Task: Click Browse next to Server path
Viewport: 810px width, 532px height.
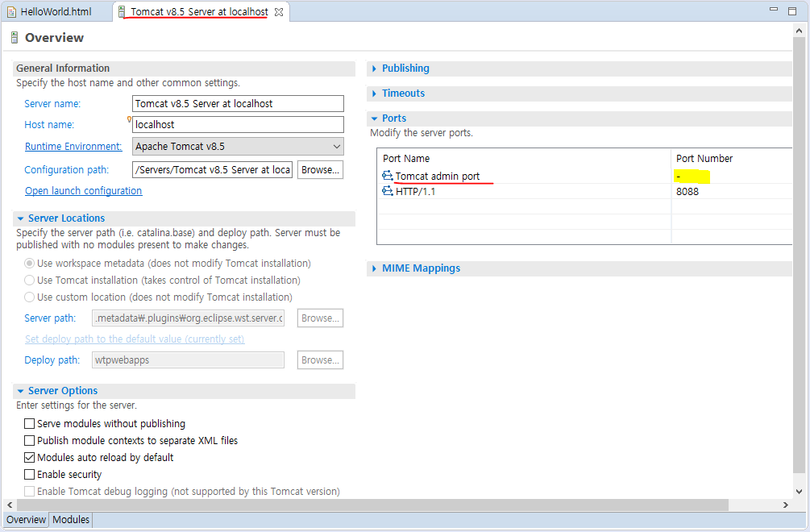Action: tap(320, 318)
